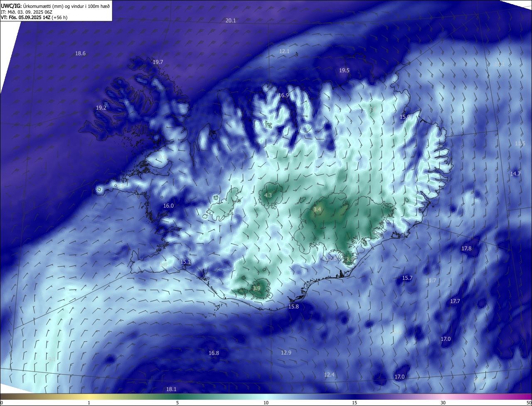Click the '18.6' value on the map

[x=80, y=54]
